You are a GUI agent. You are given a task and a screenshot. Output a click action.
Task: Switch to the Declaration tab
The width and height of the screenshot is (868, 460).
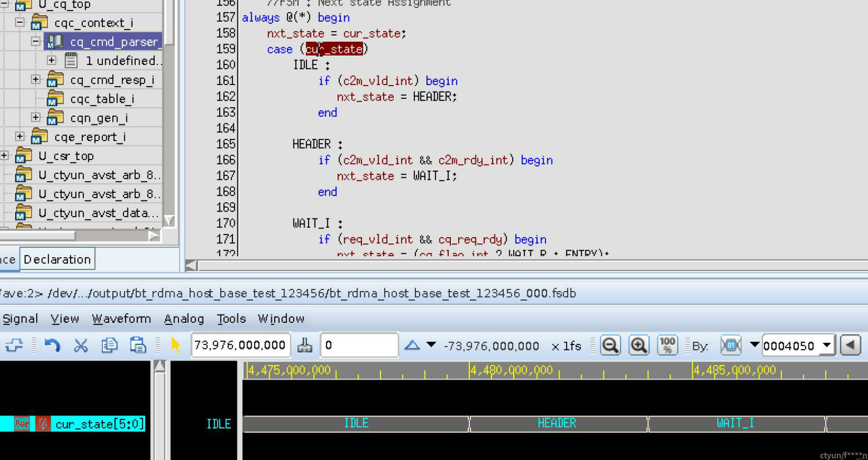tap(57, 259)
